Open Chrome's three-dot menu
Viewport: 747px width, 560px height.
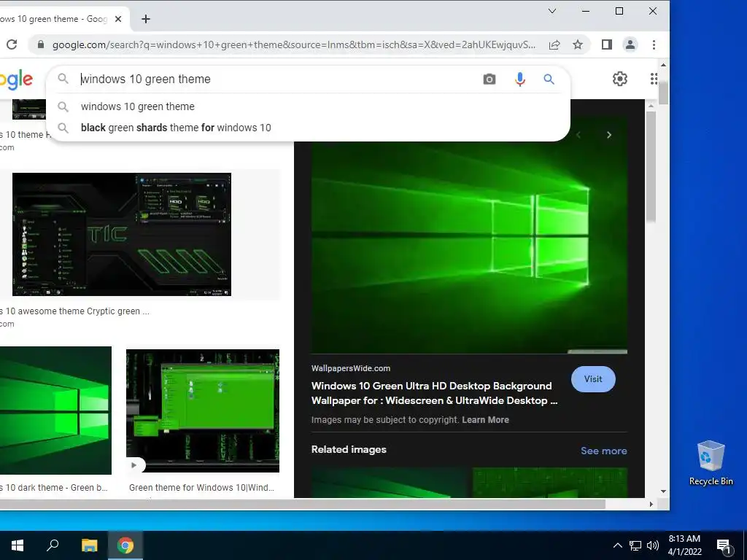[x=654, y=44]
